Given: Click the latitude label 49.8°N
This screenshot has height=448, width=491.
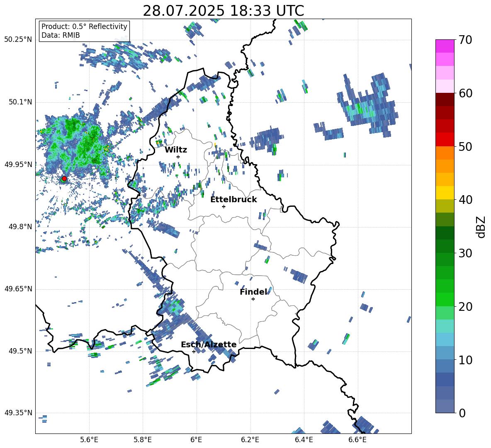Looking at the screenshot, I should tap(20, 227).
